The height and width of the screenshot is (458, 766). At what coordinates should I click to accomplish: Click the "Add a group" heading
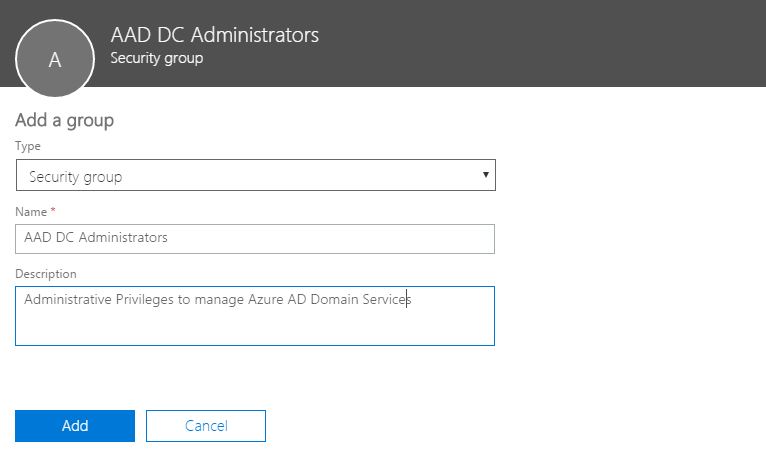click(x=64, y=120)
